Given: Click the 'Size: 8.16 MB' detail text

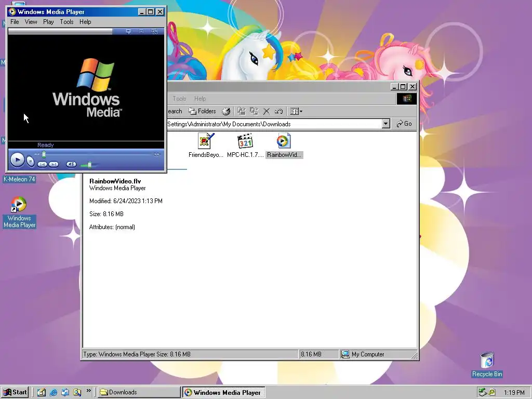Looking at the screenshot, I should [x=106, y=214].
